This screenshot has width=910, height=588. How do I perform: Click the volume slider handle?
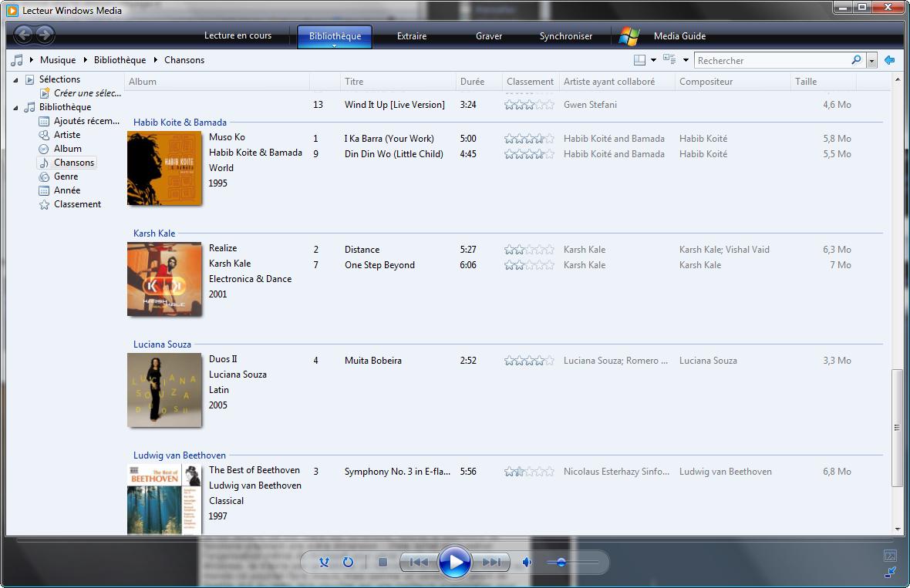click(x=561, y=563)
